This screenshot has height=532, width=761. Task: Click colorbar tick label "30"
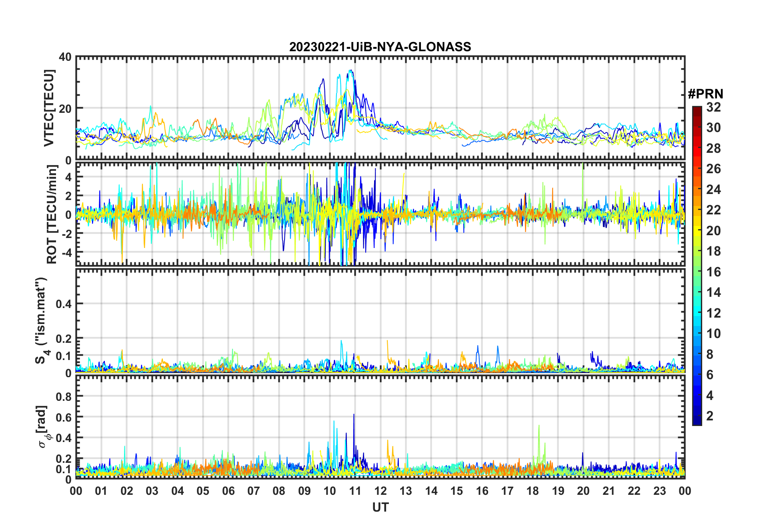[x=713, y=128]
